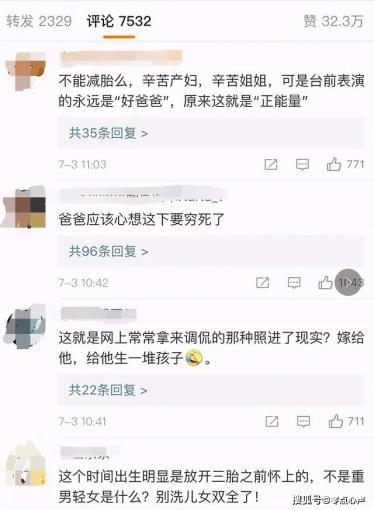Reply to the 7-3 10:41 comment

coord(303,422)
